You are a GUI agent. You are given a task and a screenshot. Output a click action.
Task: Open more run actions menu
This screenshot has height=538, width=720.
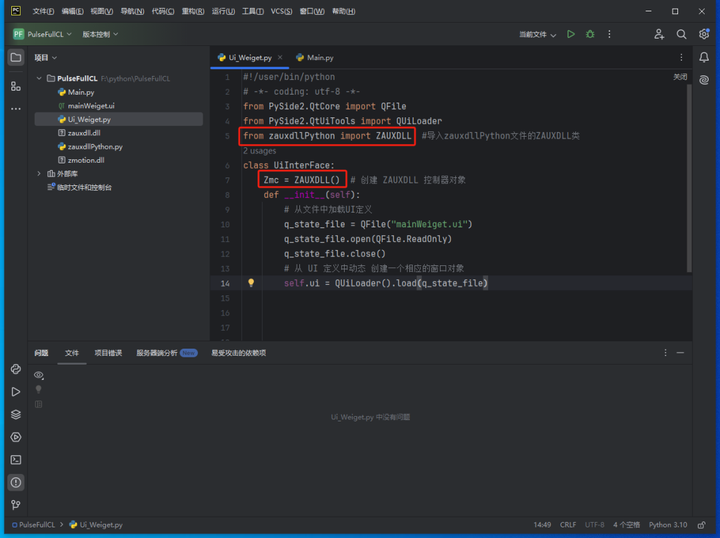(x=609, y=34)
